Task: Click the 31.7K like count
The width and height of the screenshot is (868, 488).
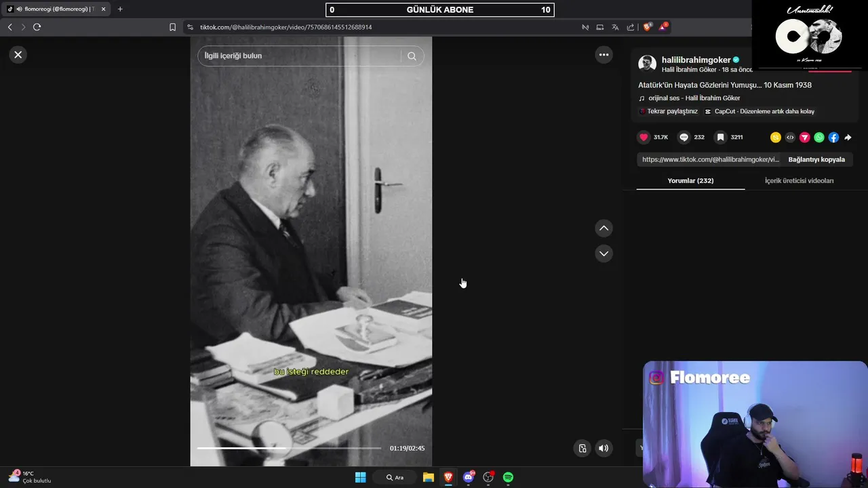Action: pos(660,137)
